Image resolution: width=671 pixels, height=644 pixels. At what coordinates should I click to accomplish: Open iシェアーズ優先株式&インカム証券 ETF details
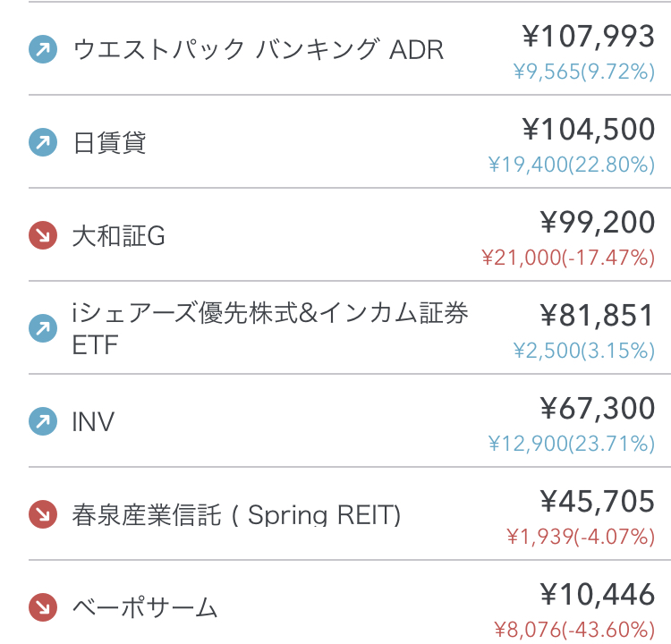(270, 328)
